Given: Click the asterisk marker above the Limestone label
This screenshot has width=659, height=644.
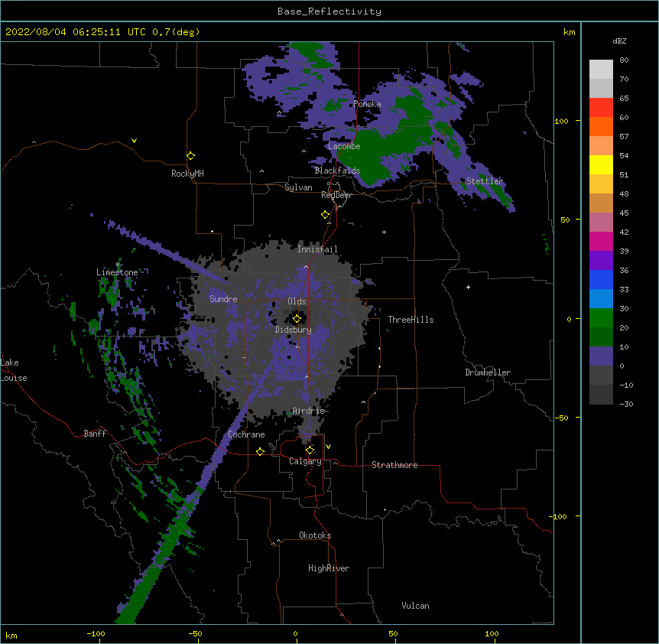Looking at the screenshot, I should tap(118, 265).
